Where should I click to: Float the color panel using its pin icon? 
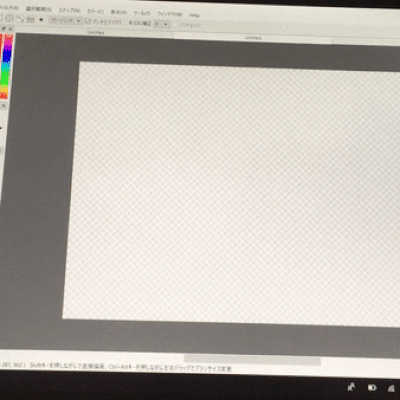[x=4, y=28]
